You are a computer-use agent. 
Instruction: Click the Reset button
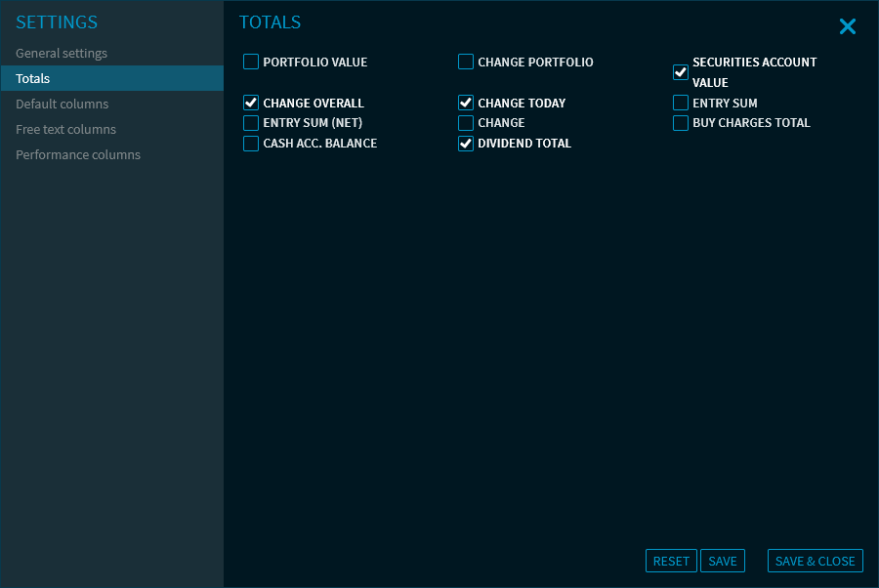[671, 561]
